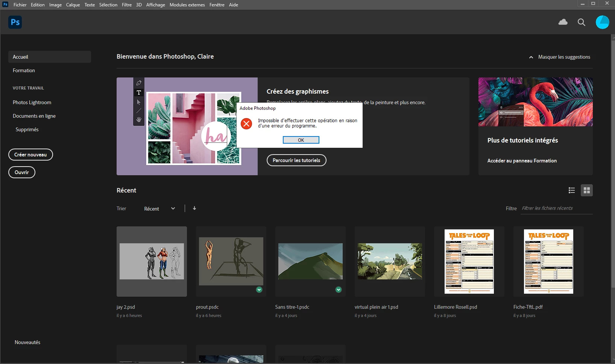
Task: Open the search magnifier icon
Action: tap(582, 22)
